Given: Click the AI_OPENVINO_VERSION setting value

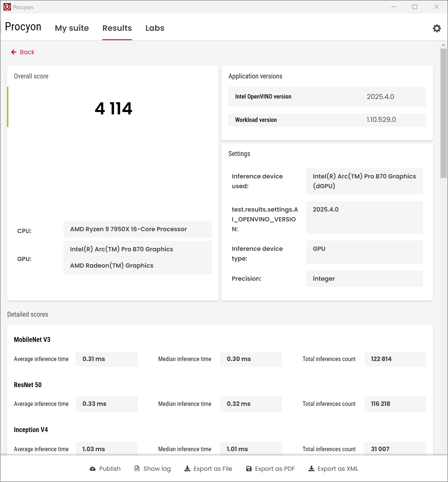Looking at the screenshot, I should (x=364, y=217).
